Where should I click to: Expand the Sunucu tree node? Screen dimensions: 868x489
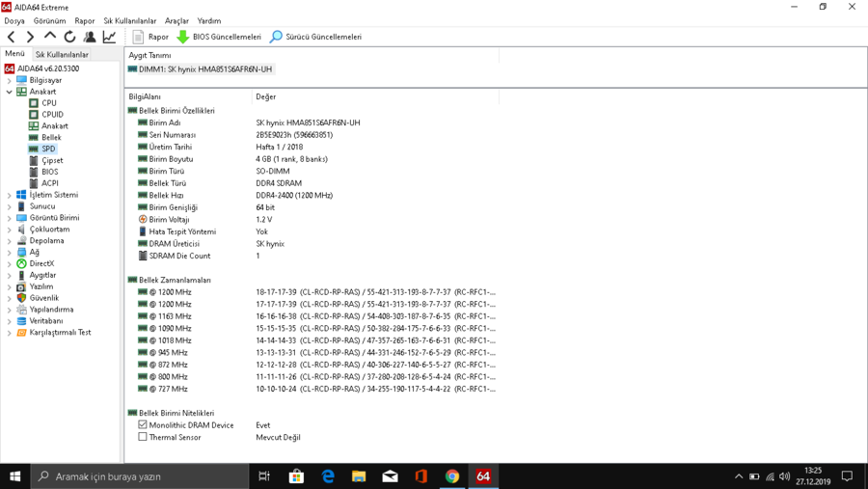[9, 206]
